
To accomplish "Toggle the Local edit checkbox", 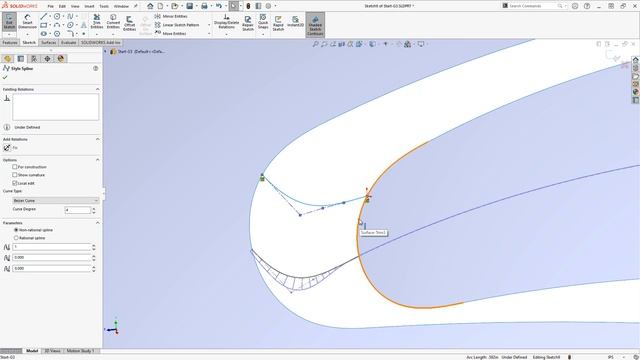I will point(15,183).
